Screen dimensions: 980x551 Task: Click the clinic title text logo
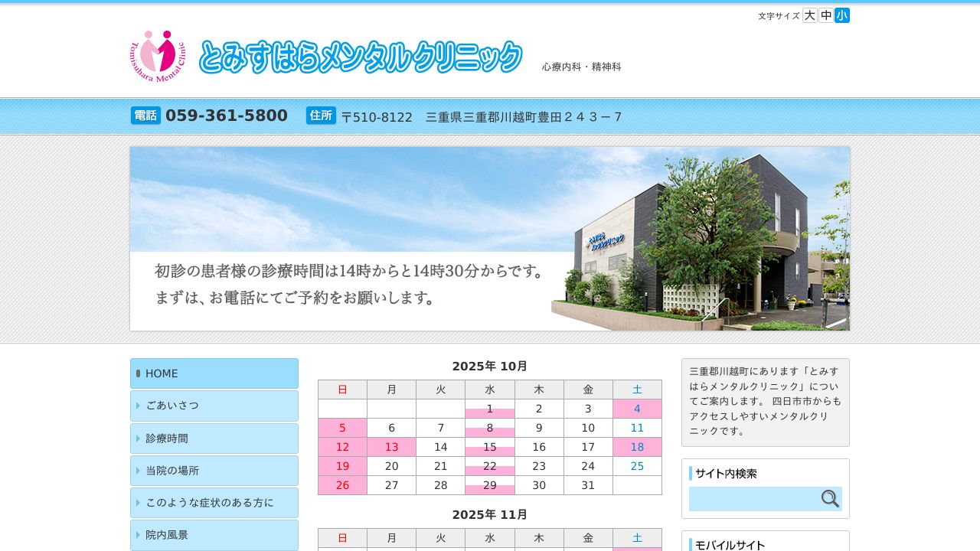[361, 57]
